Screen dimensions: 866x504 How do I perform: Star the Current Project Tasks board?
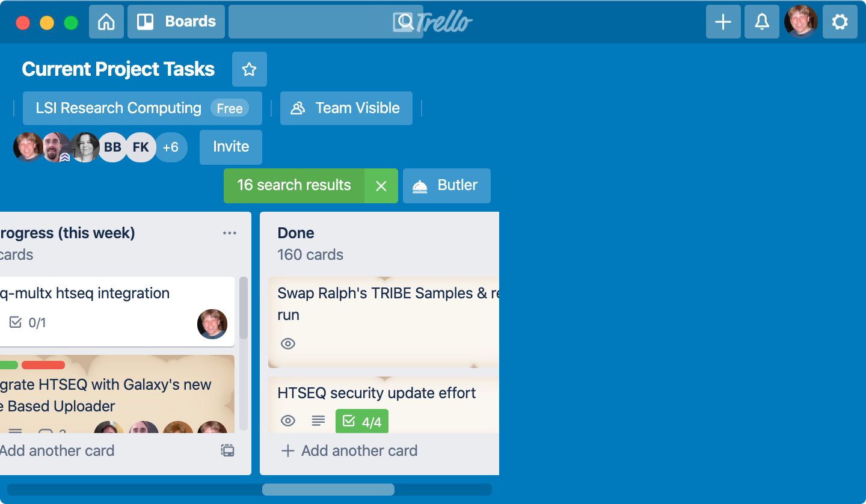point(250,69)
